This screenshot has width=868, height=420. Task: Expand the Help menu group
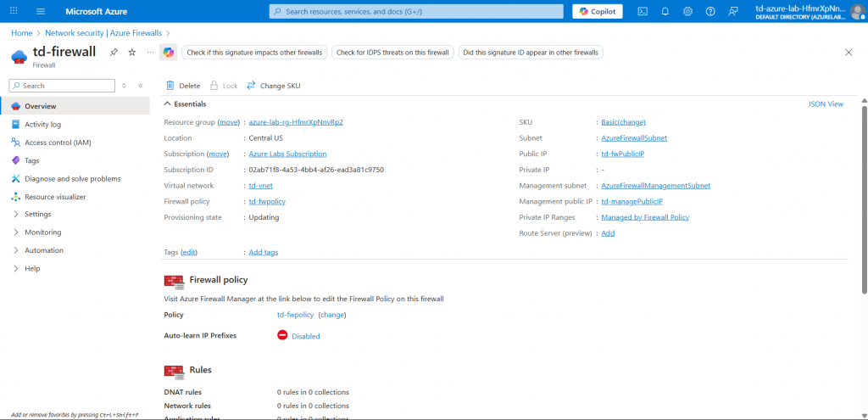coord(15,269)
